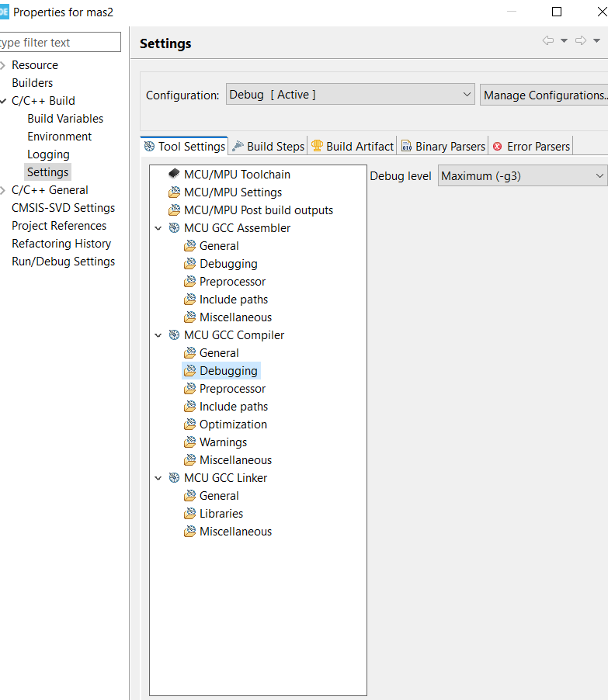
Task: Collapse the MCU GCC Assembler node
Action: click(158, 228)
